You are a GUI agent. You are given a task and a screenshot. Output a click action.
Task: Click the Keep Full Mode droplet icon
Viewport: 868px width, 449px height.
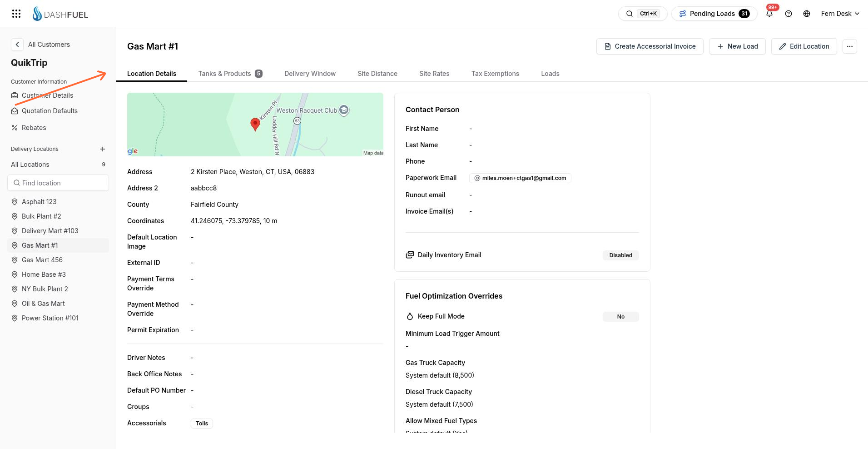[410, 316]
